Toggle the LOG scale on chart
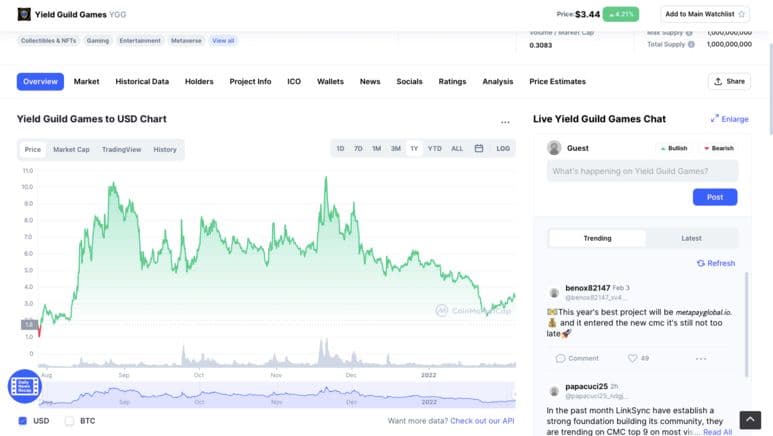 click(503, 149)
